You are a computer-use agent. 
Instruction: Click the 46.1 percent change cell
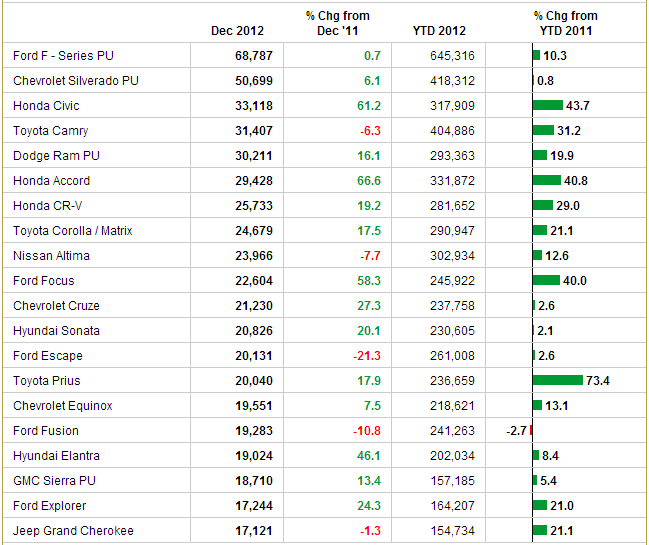369,456
